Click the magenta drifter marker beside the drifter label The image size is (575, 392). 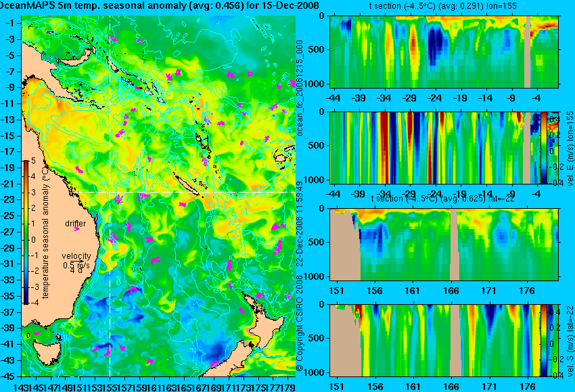pos(76,229)
